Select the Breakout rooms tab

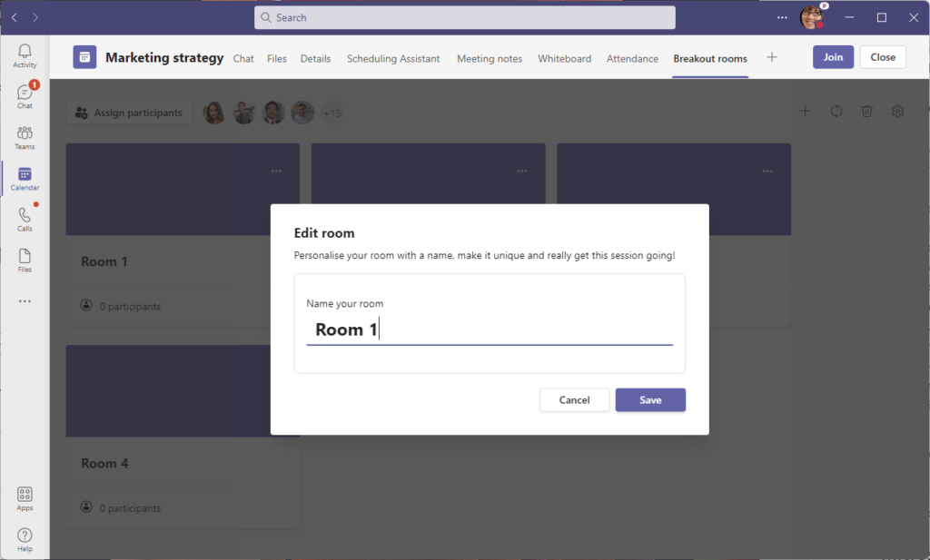point(710,59)
